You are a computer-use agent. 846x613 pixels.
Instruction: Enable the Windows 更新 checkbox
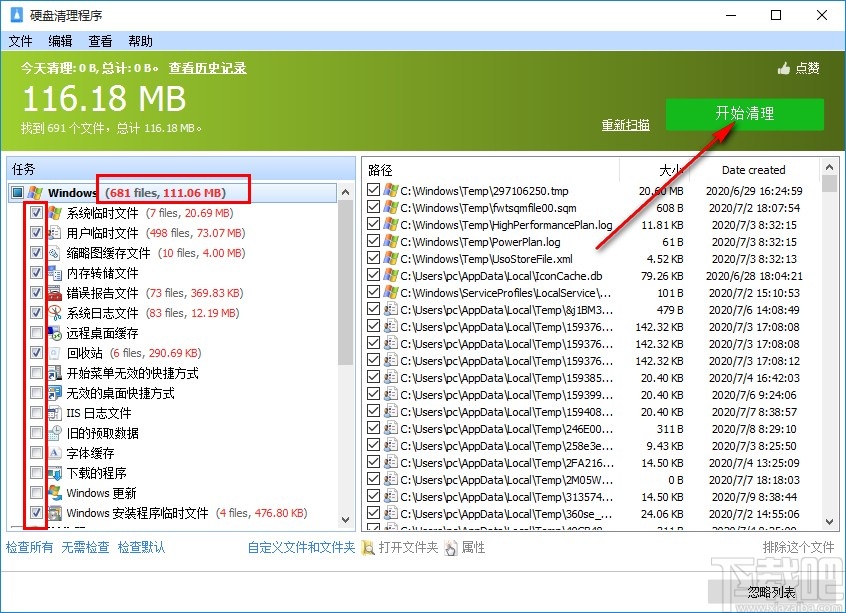(36, 493)
